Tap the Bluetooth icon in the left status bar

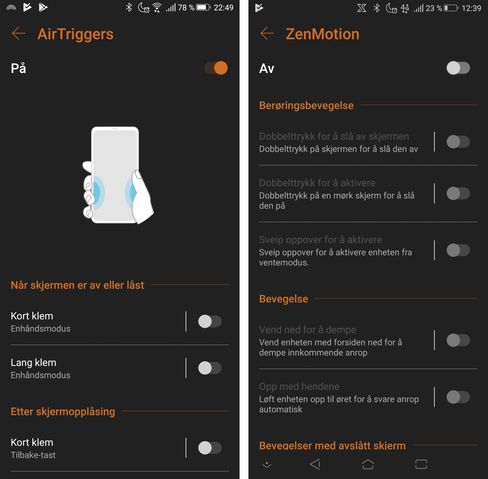129,7
